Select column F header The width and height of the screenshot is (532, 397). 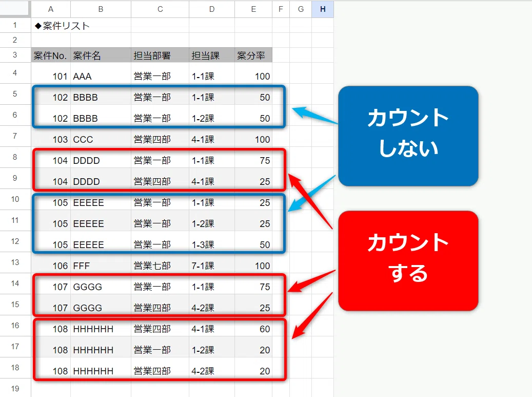click(x=281, y=9)
